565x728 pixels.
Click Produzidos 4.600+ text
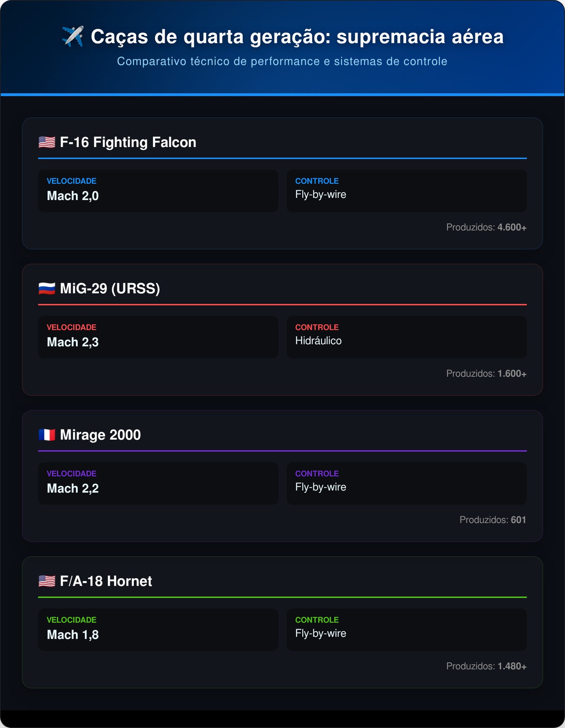coord(486,227)
